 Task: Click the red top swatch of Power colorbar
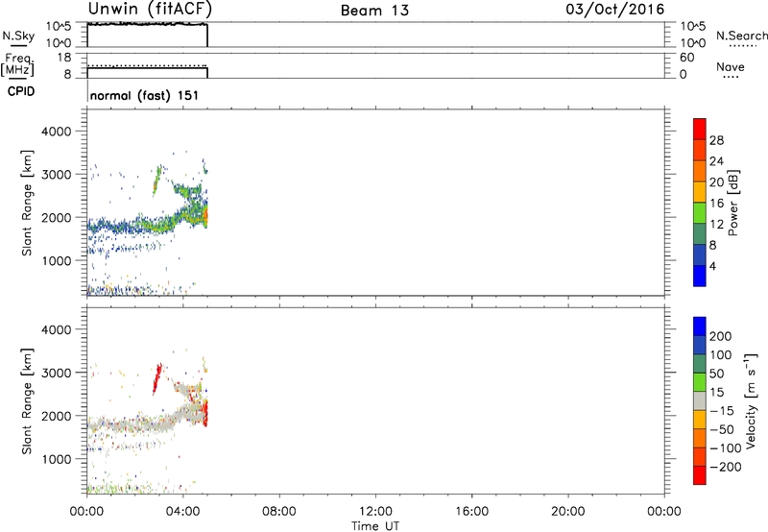(x=700, y=129)
